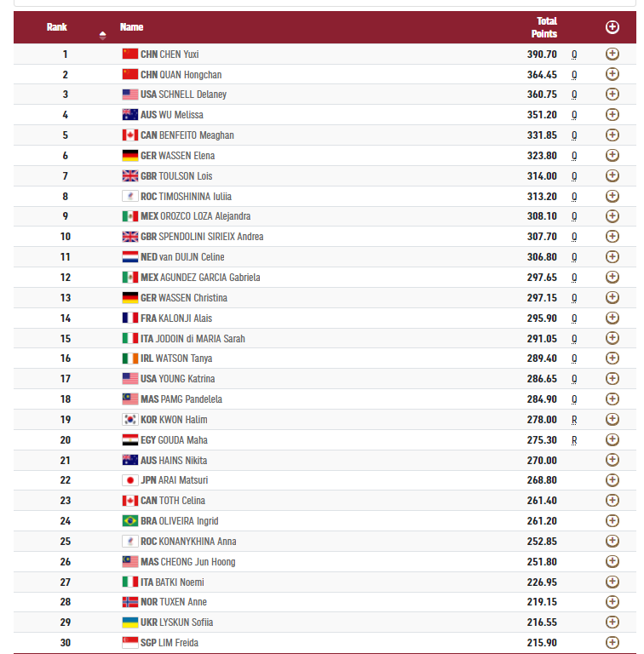Select athlete name WASSEN Elena
Viewport: 644px width, 654px height.
(187, 156)
